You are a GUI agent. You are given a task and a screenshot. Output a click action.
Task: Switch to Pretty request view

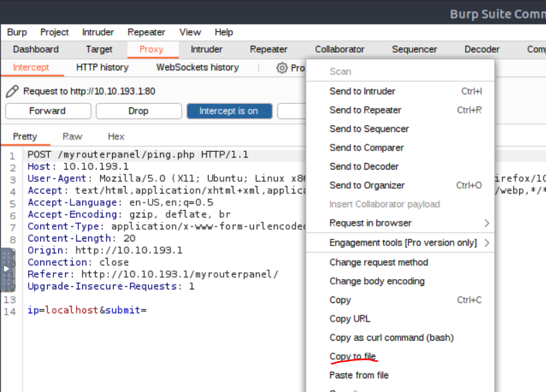click(x=25, y=136)
